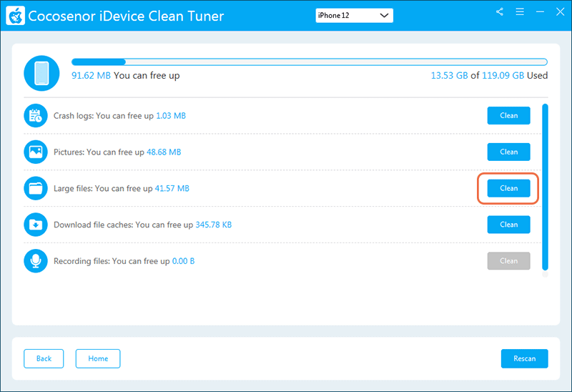Rescan the device

tap(524, 358)
